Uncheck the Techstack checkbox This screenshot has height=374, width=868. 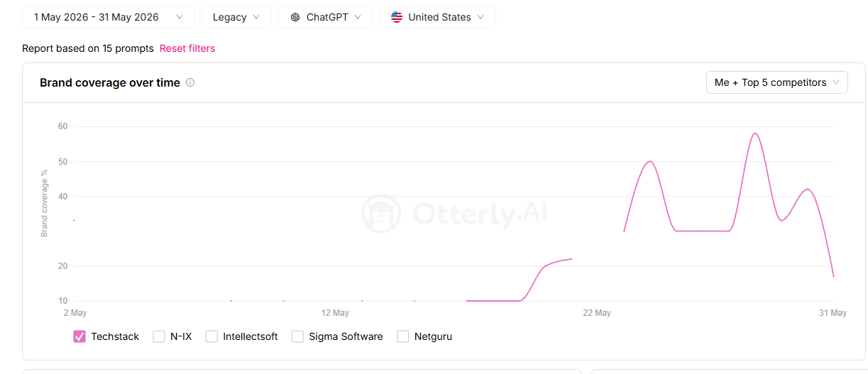click(x=79, y=336)
